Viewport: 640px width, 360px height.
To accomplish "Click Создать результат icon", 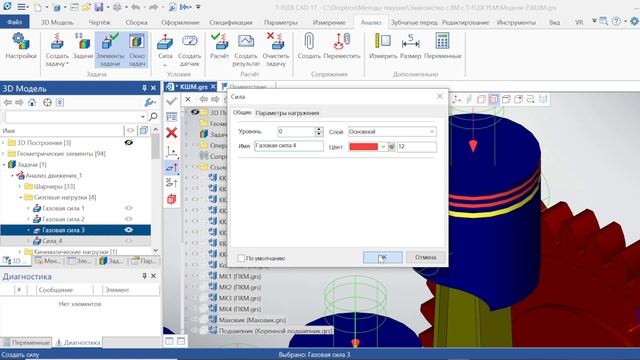I will pos(246,50).
